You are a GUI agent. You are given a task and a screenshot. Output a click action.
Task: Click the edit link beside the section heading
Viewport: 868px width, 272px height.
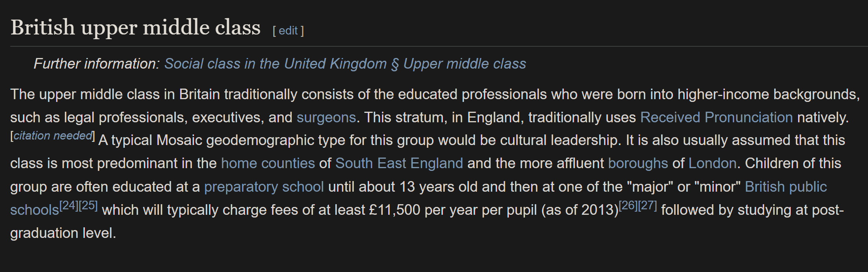(x=288, y=31)
